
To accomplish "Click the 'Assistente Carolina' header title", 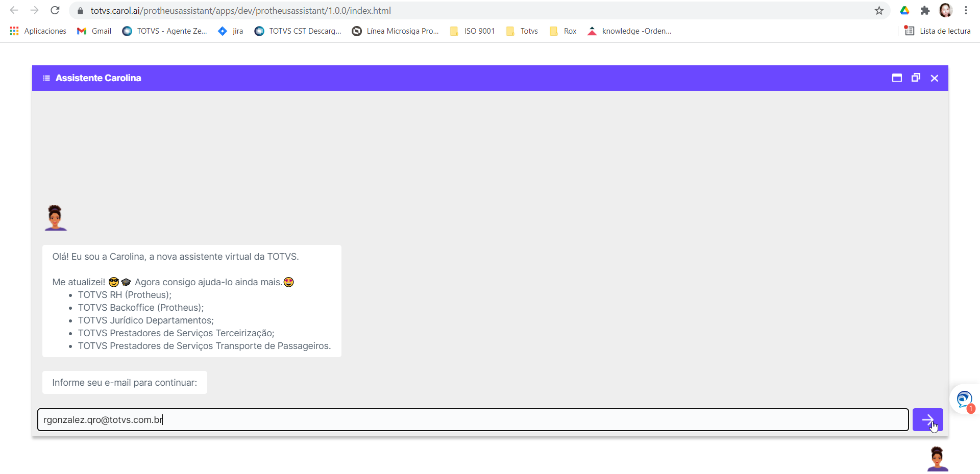I will (99, 78).
